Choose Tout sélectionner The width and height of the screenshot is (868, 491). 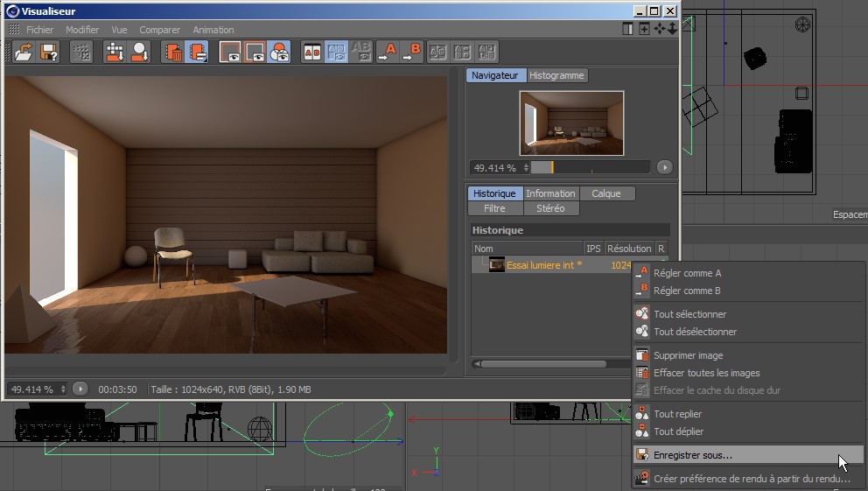[748, 314]
